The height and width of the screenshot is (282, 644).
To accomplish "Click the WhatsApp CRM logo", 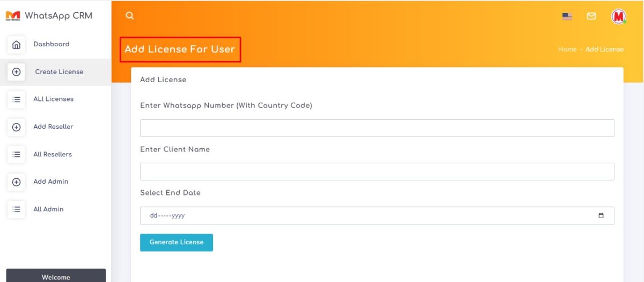I will 49,16.
